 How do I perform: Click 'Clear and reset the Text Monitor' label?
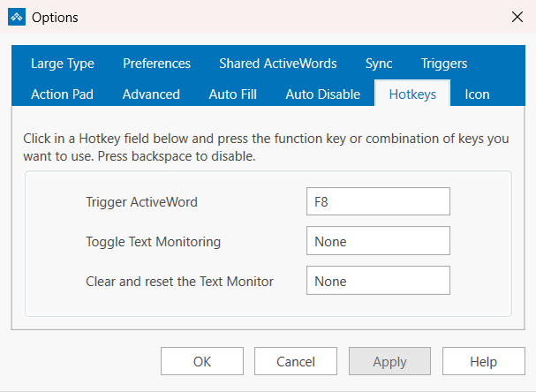(179, 282)
